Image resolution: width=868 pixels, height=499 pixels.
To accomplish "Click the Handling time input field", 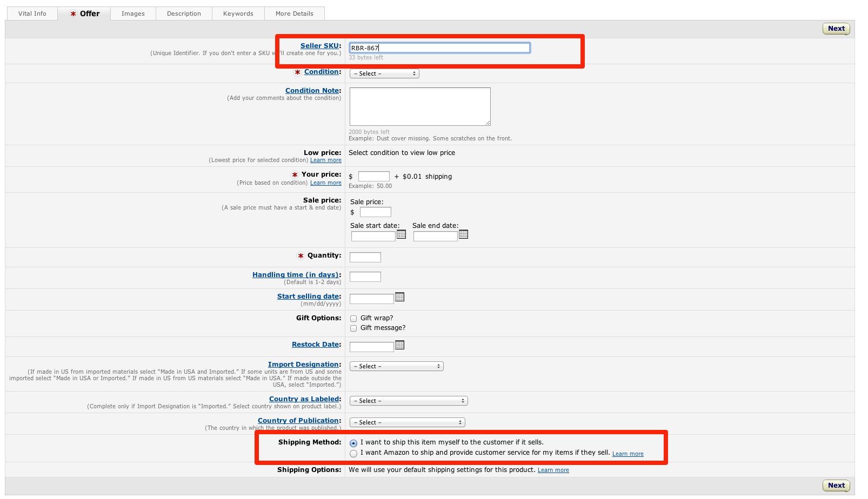I will [365, 277].
